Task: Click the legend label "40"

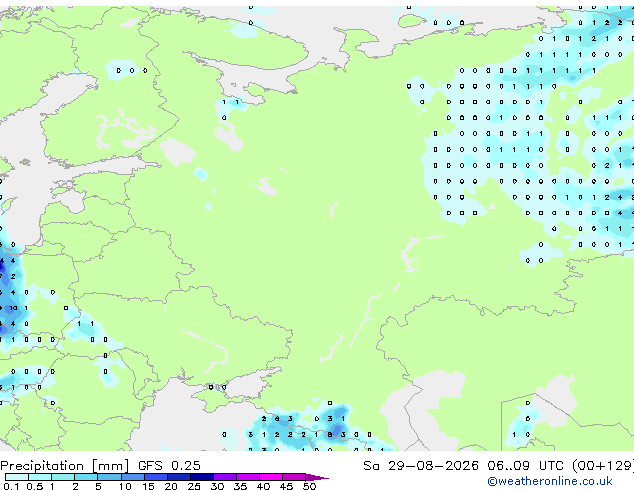Action: point(263,486)
